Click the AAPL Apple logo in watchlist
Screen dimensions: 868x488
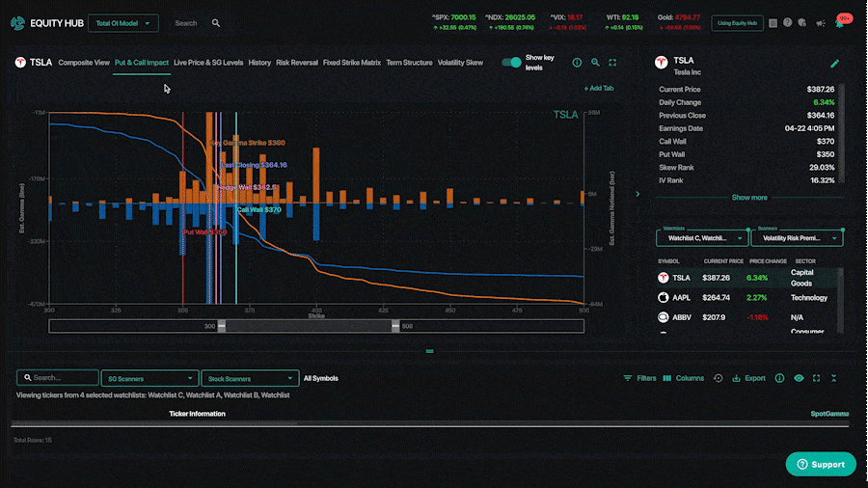coord(663,298)
